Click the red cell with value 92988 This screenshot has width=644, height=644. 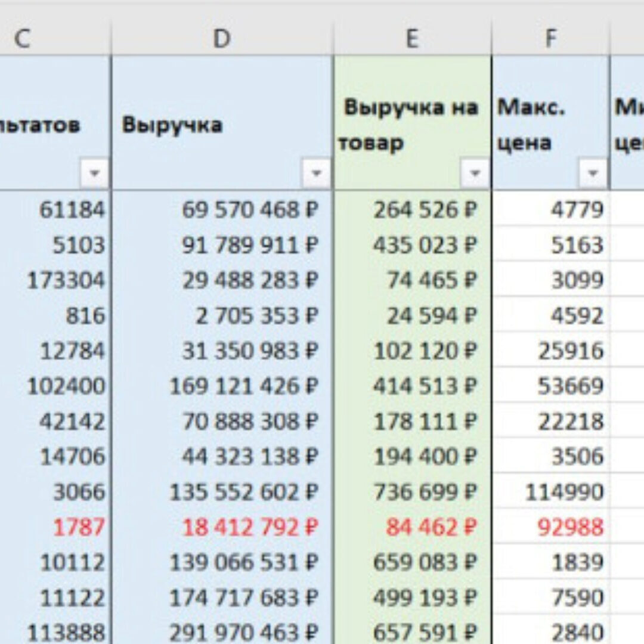[570, 527]
